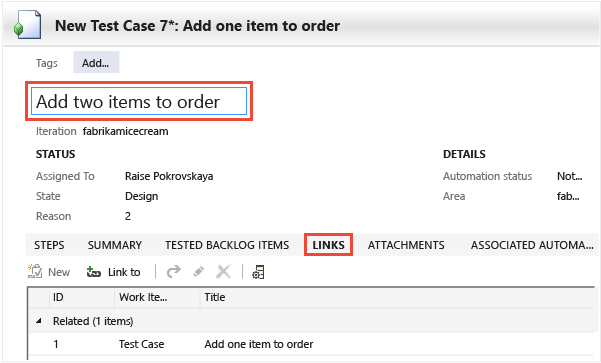Open the TESTED BACKLOG ITEMS tab
This screenshot has height=363, width=601.
(x=227, y=245)
